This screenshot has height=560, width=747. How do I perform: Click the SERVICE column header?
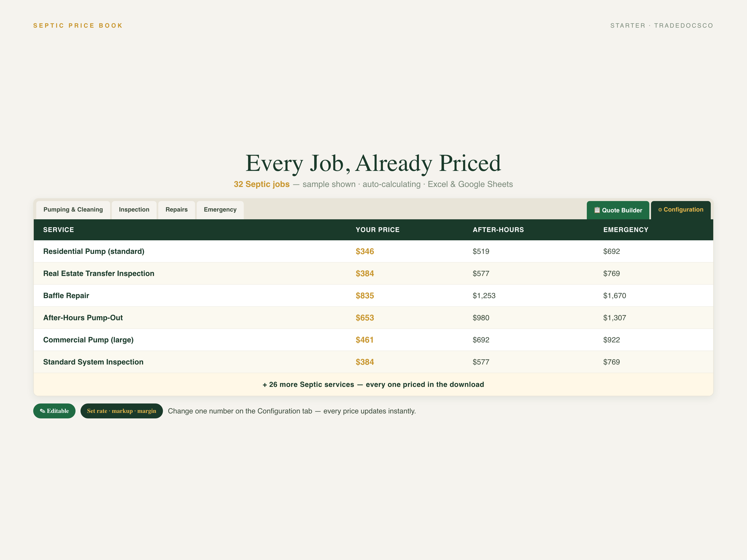click(58, 230)
